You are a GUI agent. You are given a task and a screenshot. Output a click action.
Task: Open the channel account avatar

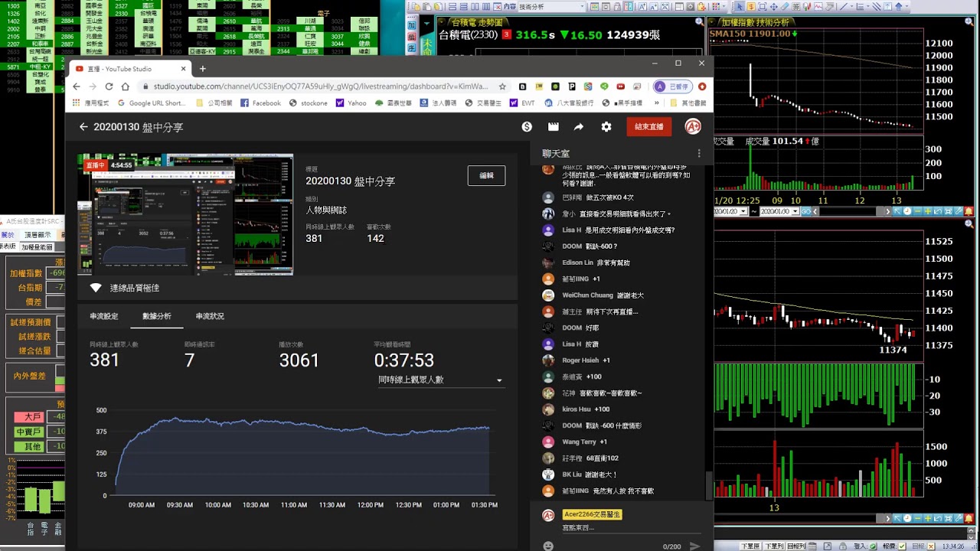(693, 127)
